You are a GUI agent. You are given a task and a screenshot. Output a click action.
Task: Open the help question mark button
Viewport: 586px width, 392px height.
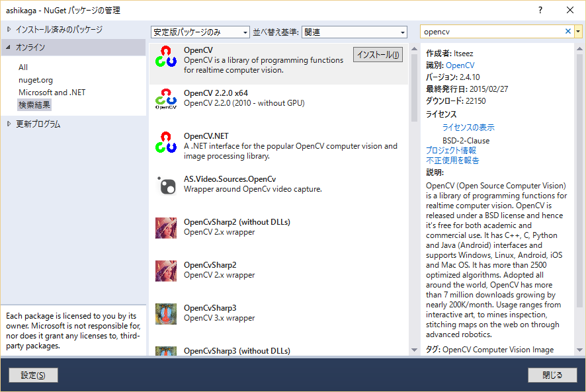tap(540, 10)
